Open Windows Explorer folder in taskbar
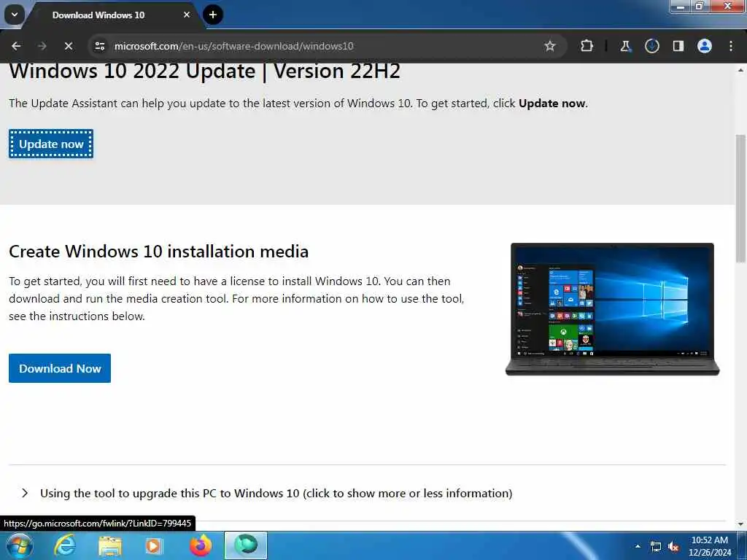747x560 pixels. [110, 545]
